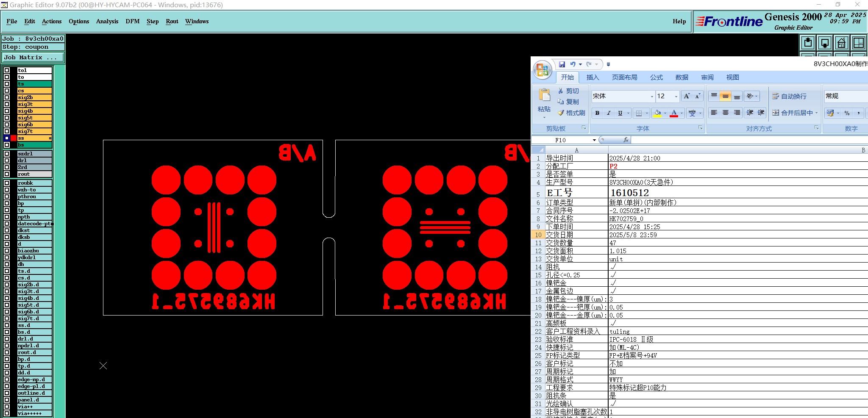
Task: Click the Genesis home view icon
Action: 842,43
